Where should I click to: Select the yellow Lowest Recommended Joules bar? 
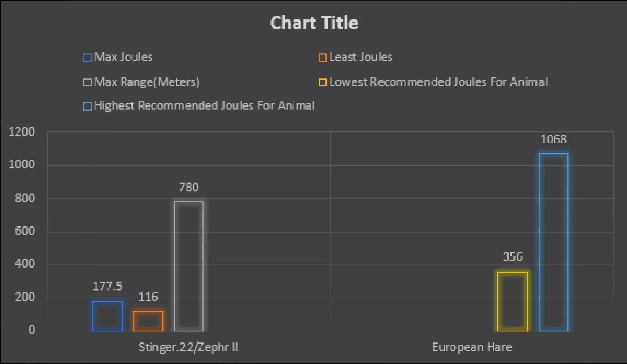(x=512, y=301)
